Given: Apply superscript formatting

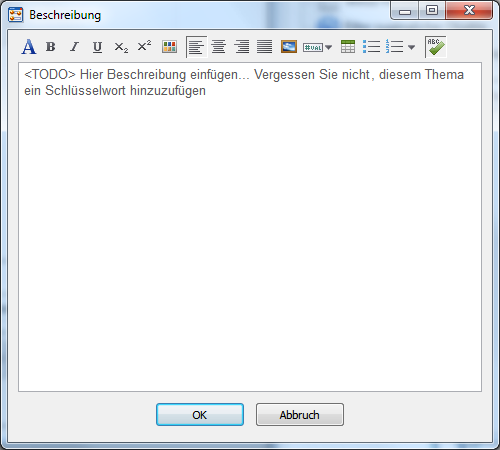Looking at the screenshot, I should click(144, 47).
